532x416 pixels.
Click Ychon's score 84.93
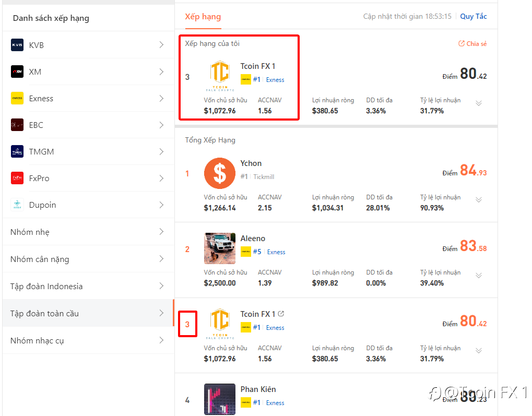(x=474, y=170)
